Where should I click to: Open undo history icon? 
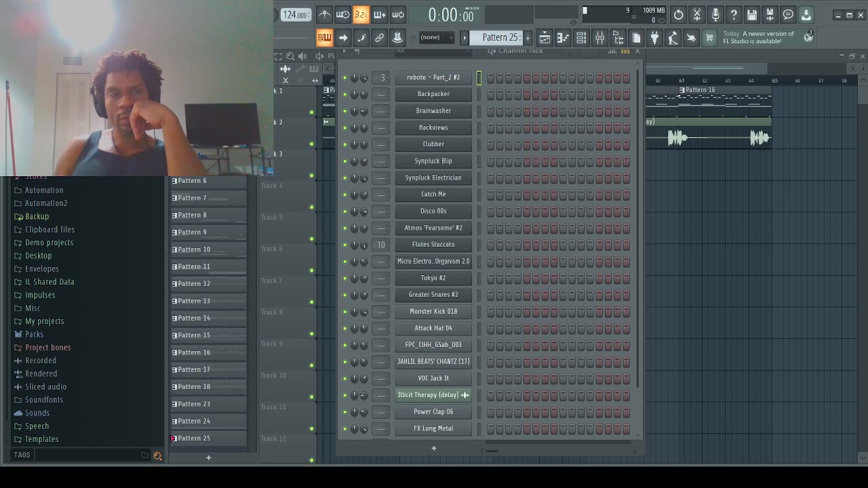[x=678, y=14]
